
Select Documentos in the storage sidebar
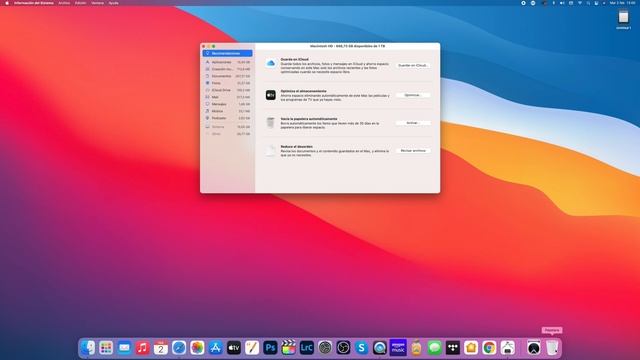point(227,76)
